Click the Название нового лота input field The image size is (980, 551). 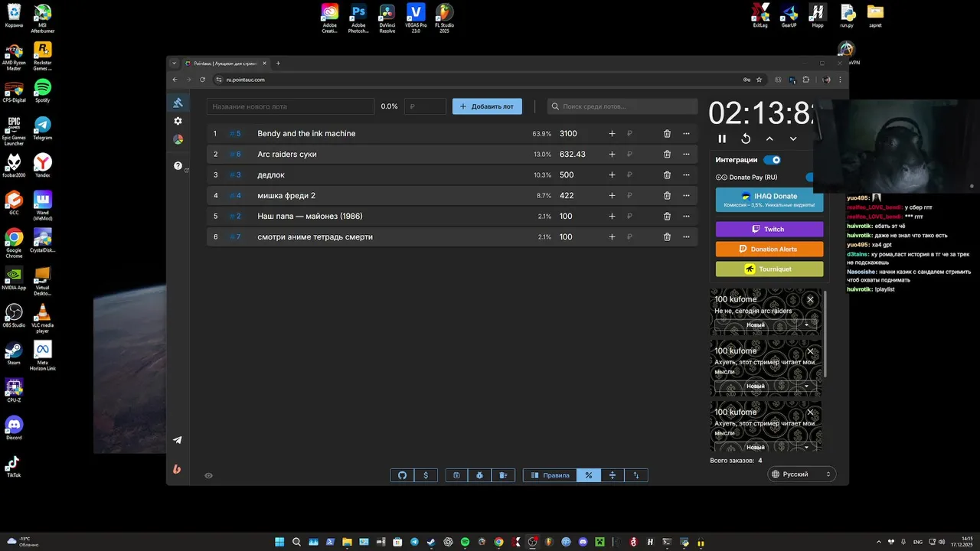[x=290, y=106]
